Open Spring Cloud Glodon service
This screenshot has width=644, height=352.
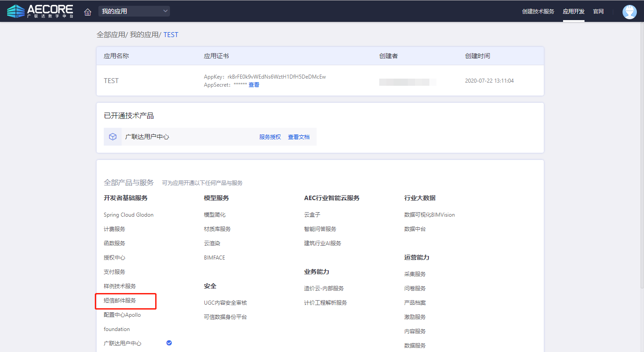click(128, 215)
